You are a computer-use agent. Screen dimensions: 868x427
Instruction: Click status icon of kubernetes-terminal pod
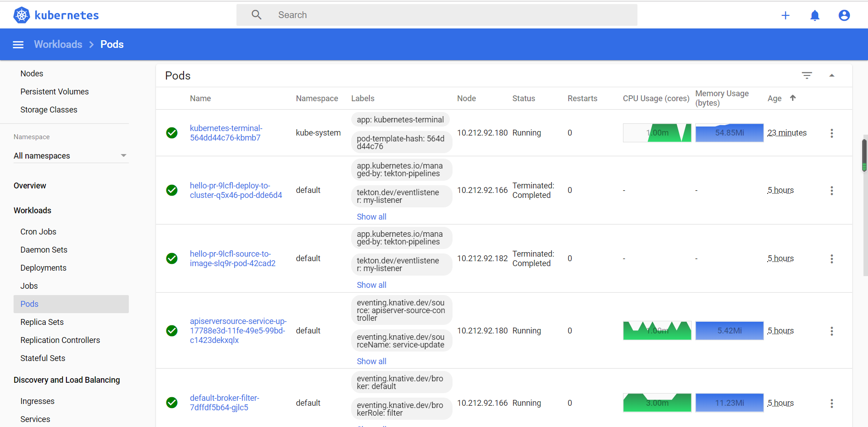point(172,133)
